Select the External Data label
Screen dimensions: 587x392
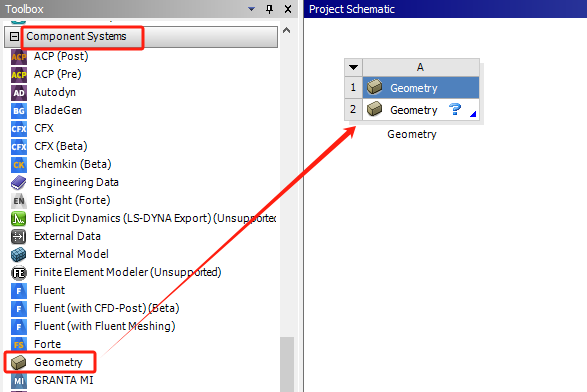coord(67,236)
